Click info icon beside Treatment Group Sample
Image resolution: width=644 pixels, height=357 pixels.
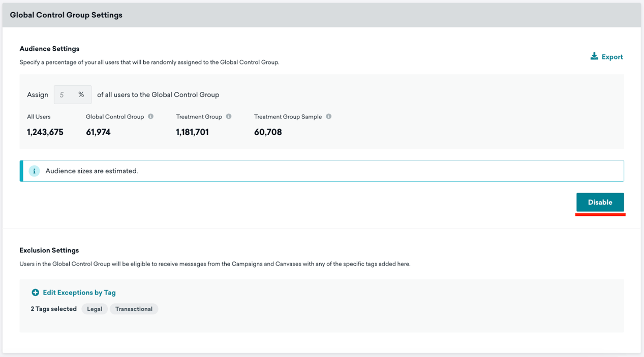click(x=329, y=116)
